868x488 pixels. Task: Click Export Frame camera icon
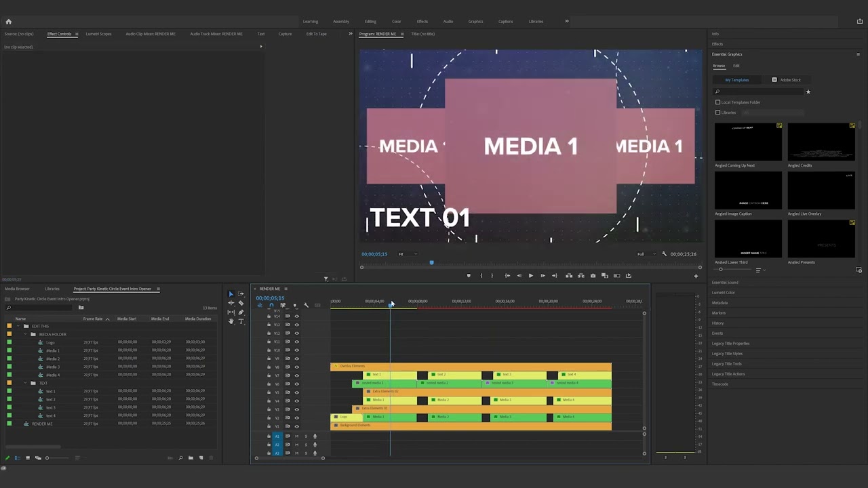[593, 276]
